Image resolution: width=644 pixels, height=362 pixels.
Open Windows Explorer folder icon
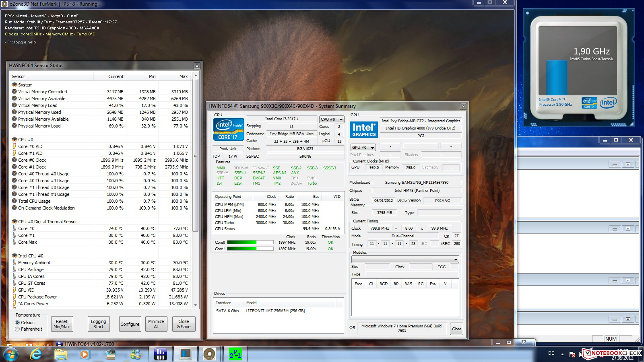coord(60,354)
